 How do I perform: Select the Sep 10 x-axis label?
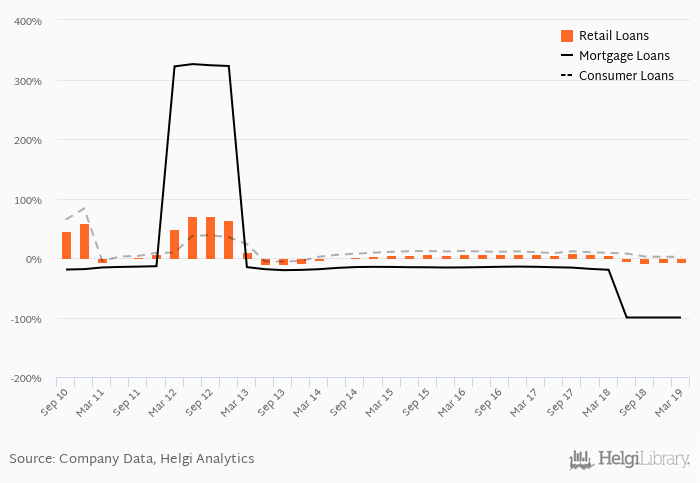coord(55,402)
